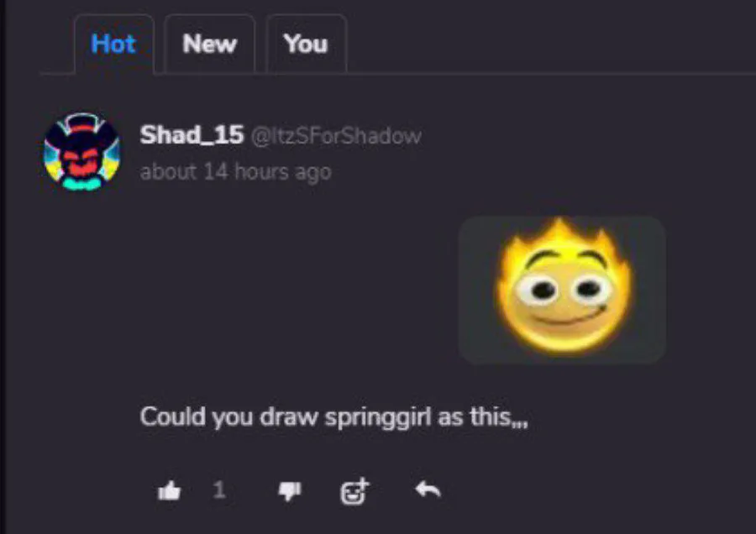The image size is (756, 534).
Task: Switch to the Hot comments tab
Action: (113, 44)
